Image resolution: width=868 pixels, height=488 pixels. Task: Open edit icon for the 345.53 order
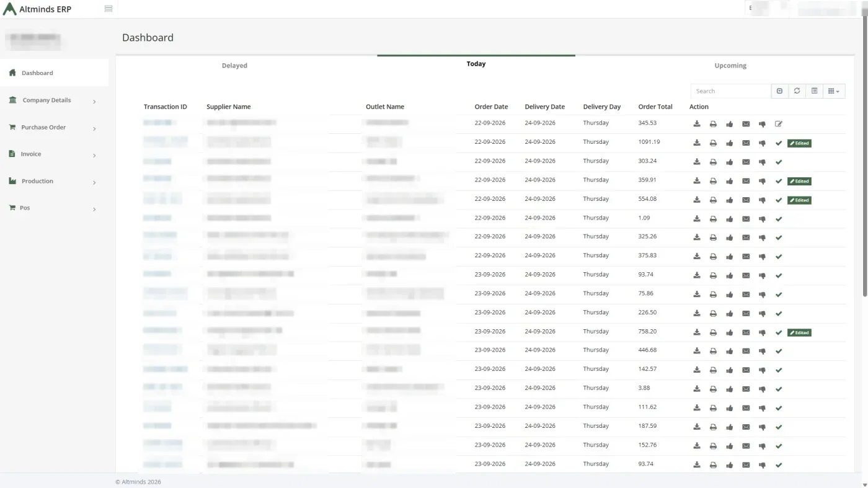click(x=779, y=124)
